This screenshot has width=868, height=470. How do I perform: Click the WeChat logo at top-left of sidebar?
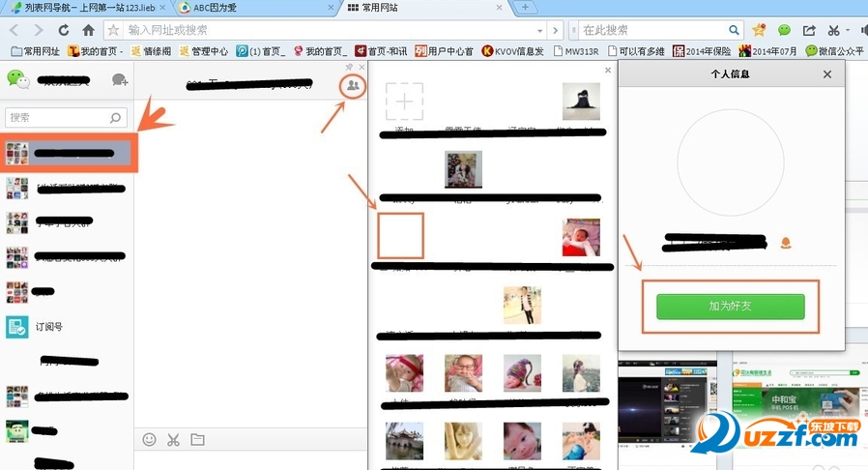18,78
